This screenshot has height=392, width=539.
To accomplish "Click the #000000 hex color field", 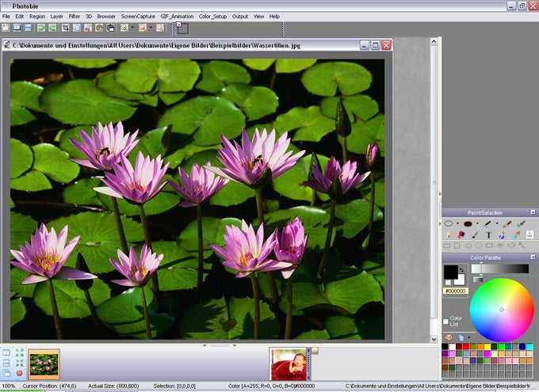I will click(x=455, y=291).
